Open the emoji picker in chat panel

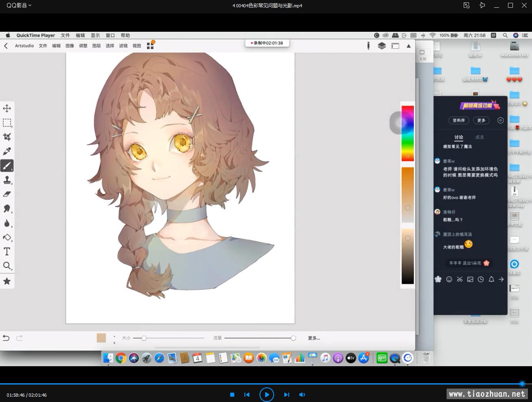[449, 279]
